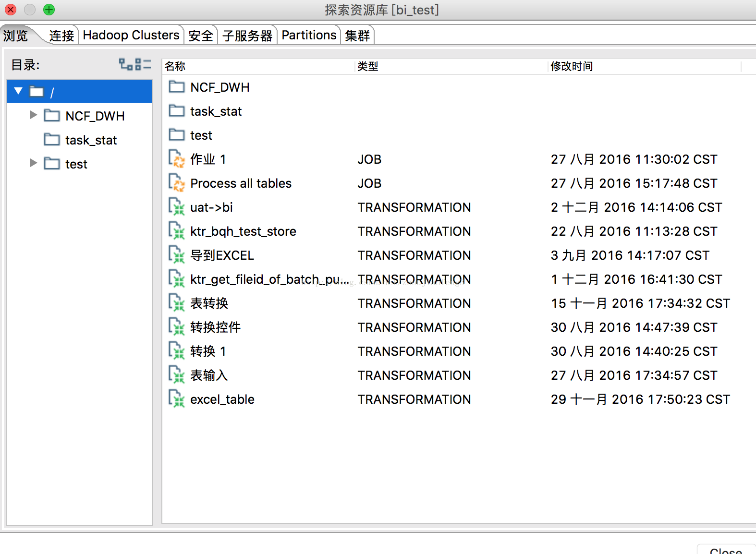756x554 pixels.
Task: Click the transformation icon for 表转换
Action: [x=177, y=302]
